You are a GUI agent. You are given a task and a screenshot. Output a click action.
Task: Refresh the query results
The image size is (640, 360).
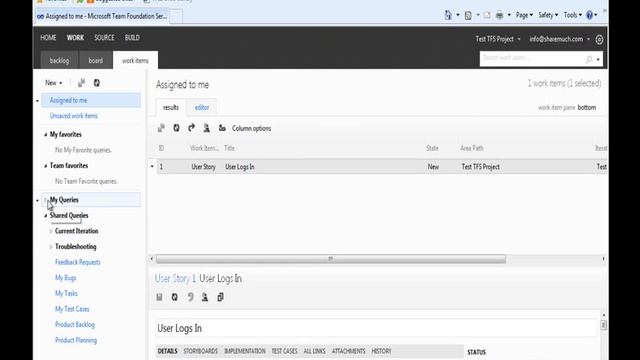coord(176,128)
